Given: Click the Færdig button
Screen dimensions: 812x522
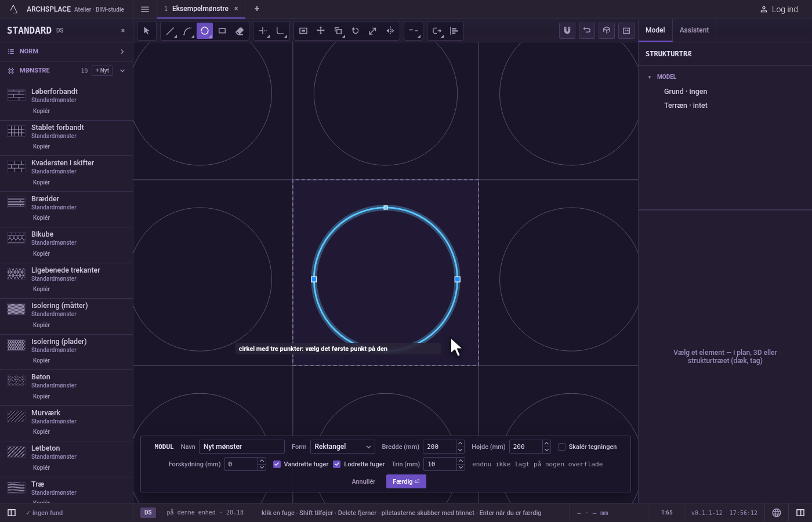Looking at the screenshot, I should click(x=406, y=481).
